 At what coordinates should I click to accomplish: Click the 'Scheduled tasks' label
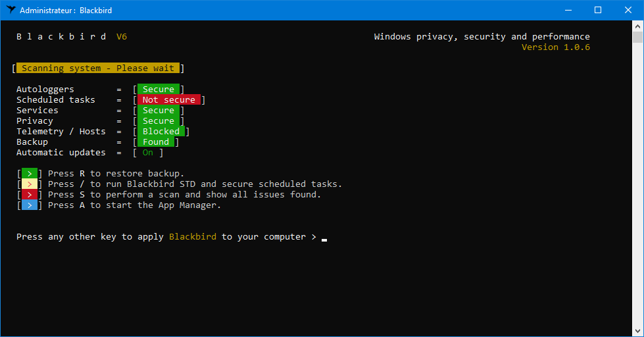pos(55,100)
